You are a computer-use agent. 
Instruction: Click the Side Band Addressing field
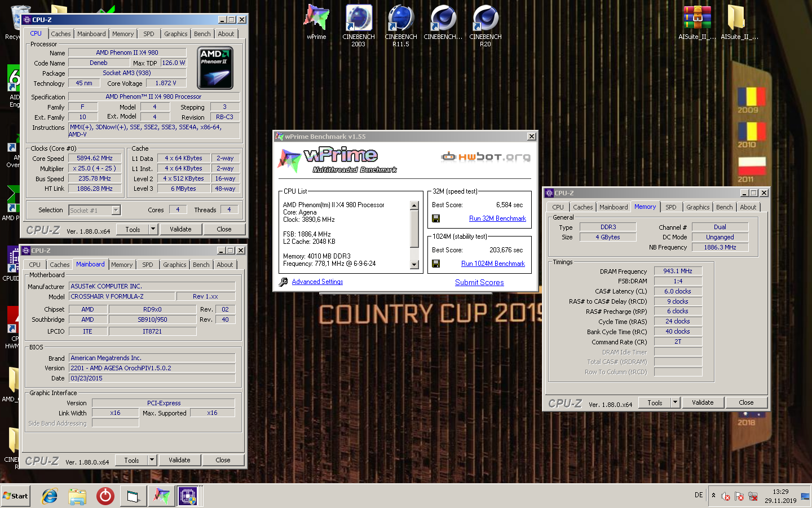tap(115, 423)
